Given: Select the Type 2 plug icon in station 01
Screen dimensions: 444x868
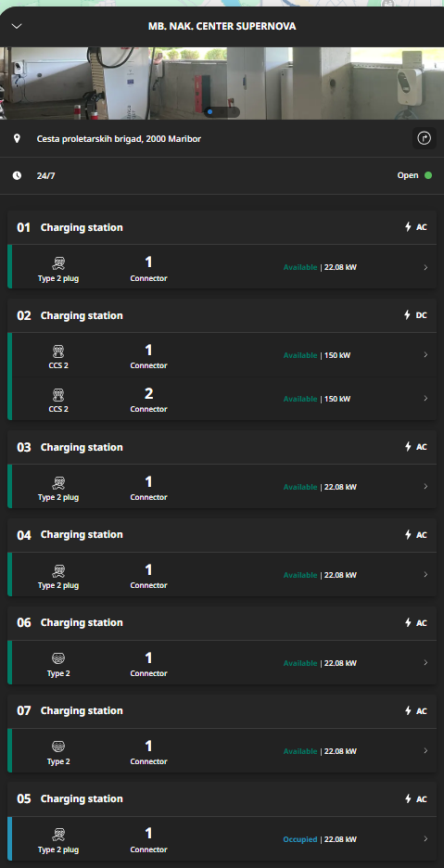Looking at the screenshot, I should (x=58, y=263).
